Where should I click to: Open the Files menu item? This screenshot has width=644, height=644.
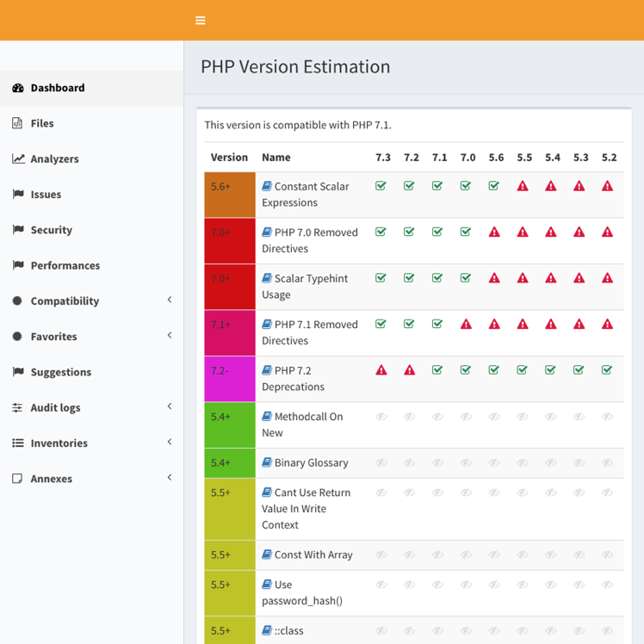(91, 123)
